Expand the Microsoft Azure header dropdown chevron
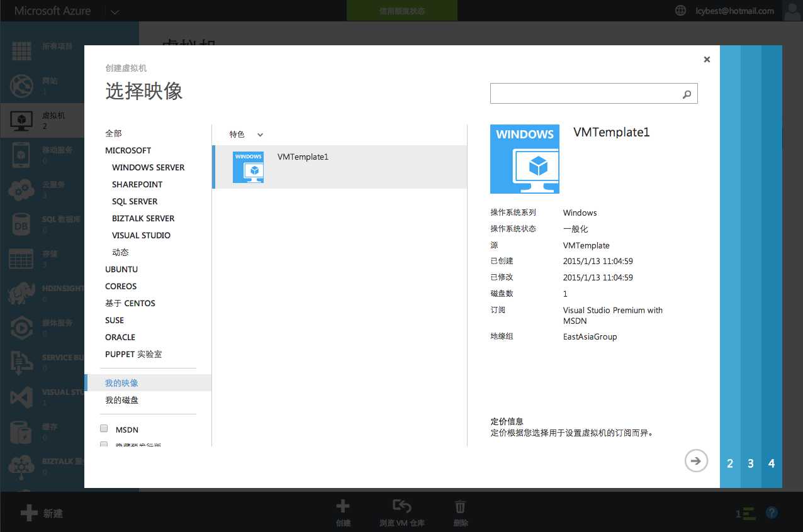 (114, 11)
